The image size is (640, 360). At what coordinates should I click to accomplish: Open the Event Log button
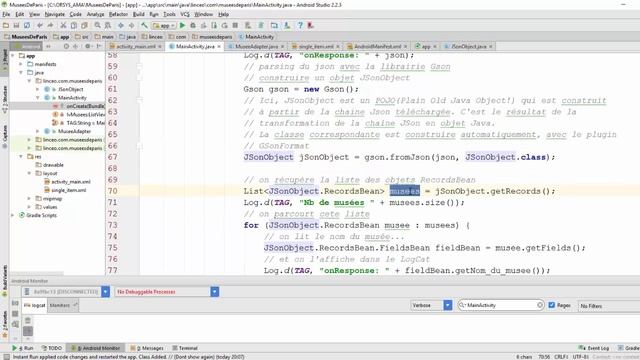point(594,348)
